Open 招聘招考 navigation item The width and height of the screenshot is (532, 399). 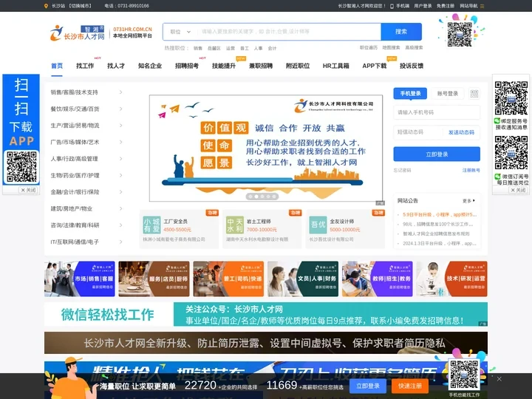point(187,66)
